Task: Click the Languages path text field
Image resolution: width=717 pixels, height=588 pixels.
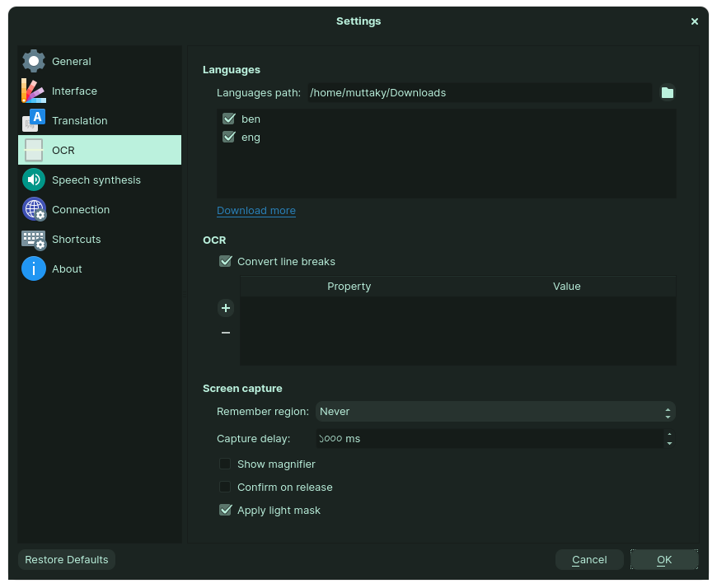Action: 479,92
